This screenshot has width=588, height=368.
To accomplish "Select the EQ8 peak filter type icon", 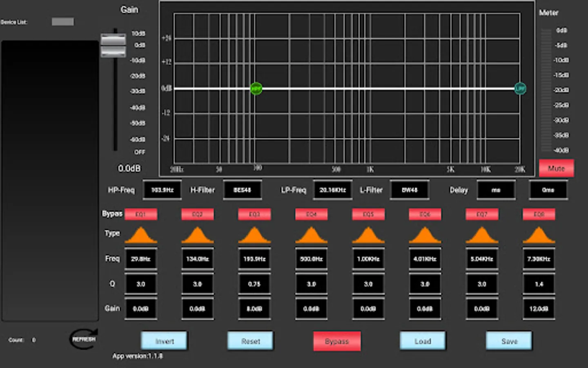I will tap(539, 235).
